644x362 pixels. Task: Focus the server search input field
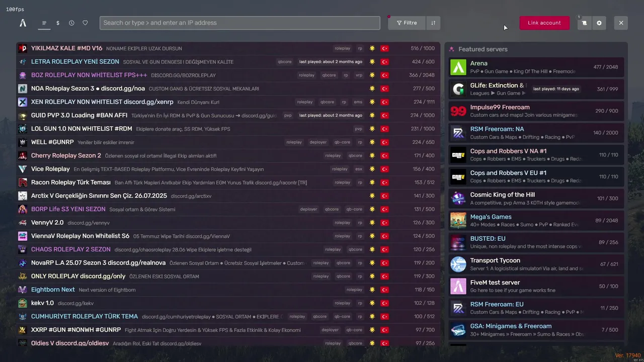point(240,23)
